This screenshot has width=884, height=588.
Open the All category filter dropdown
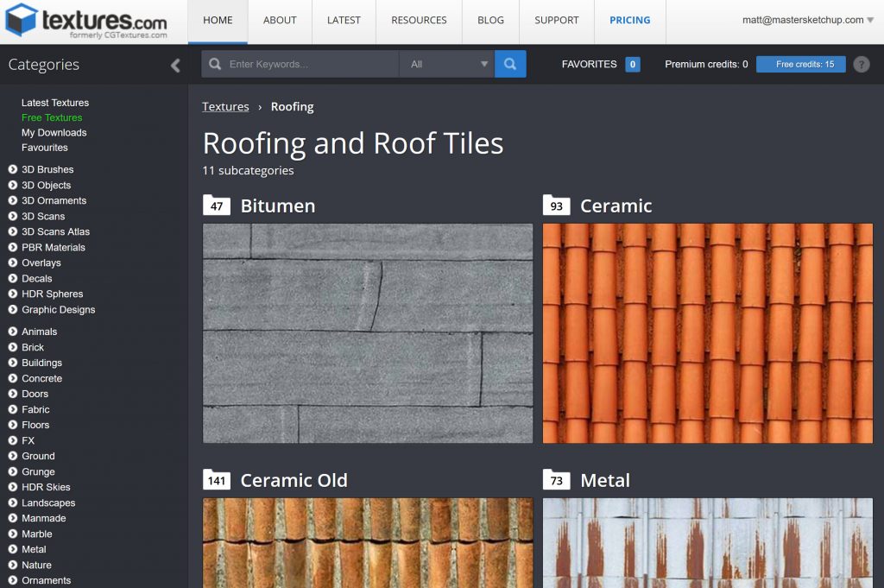coord(447,64)
